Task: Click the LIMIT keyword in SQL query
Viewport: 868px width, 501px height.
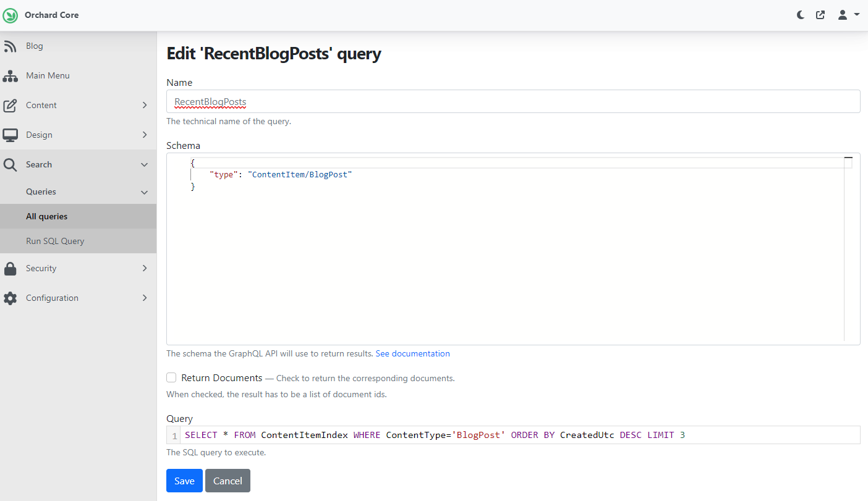Action: pos(661,435)
